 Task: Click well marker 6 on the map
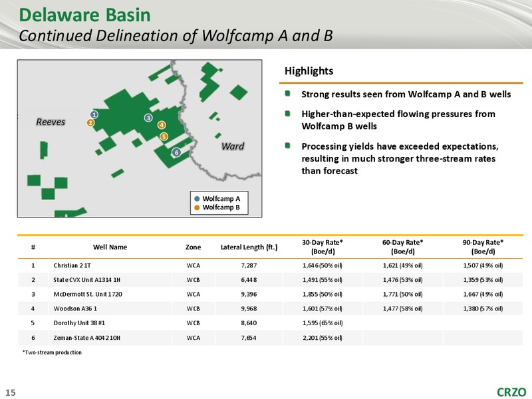176,153
